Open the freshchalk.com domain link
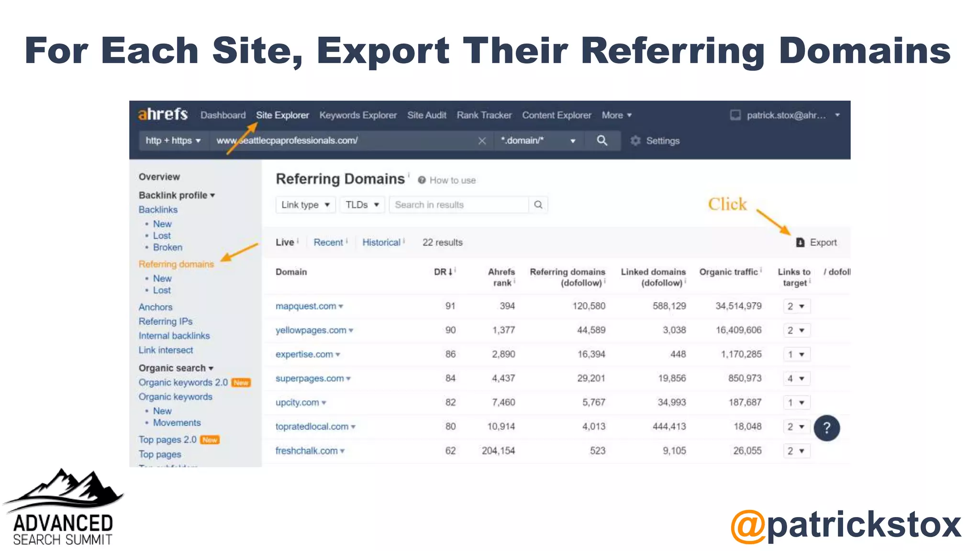This screenshot has height=551, width=980. [x=307, y=451]
